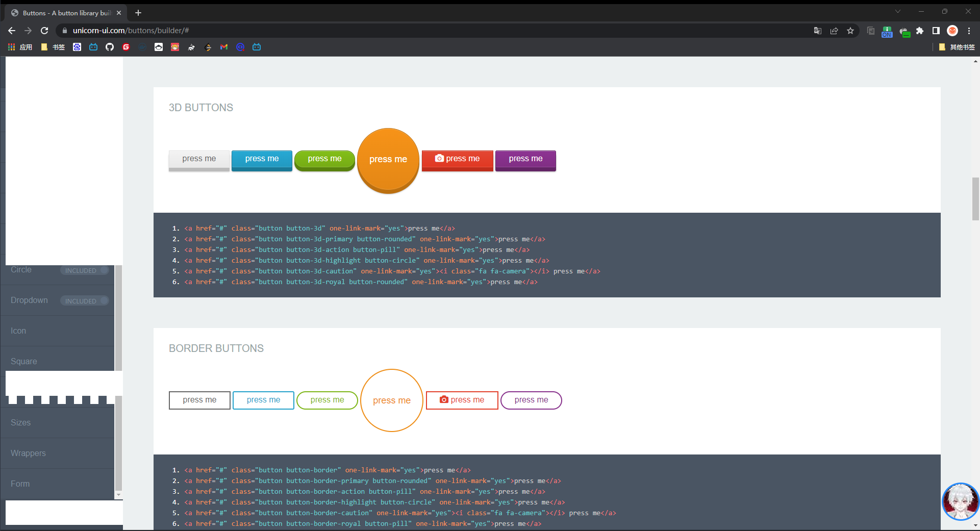980x531 pixels.
Task: Open the 其他书签 bookmarks folder
Action: [x=957, y=47]
